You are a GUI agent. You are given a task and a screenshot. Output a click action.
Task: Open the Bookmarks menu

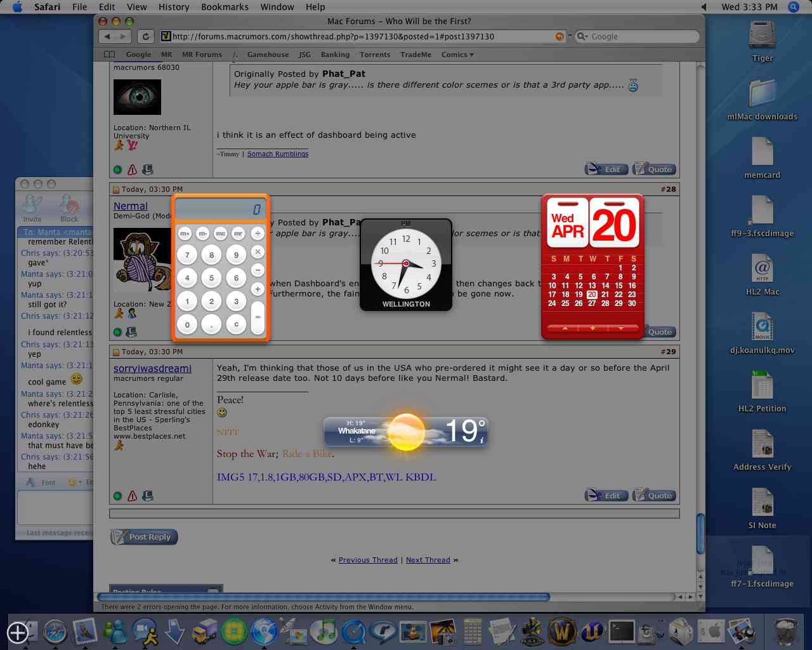[x=225, y=7]
